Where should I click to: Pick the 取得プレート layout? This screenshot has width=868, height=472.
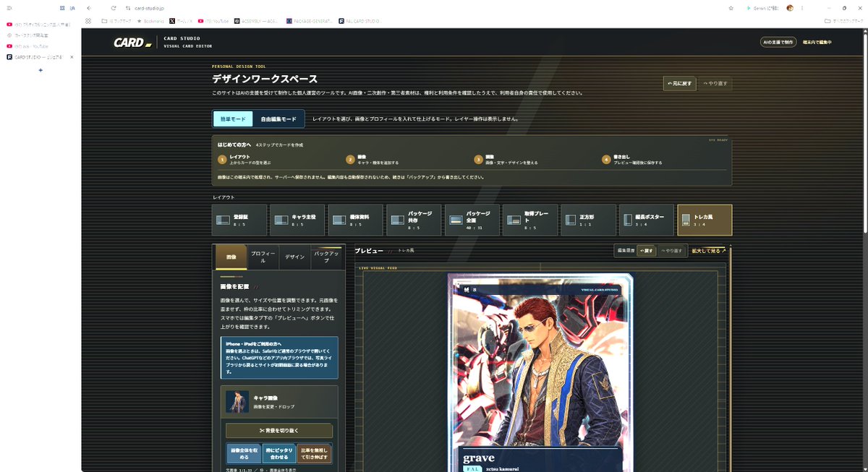(x=530, y=220)
